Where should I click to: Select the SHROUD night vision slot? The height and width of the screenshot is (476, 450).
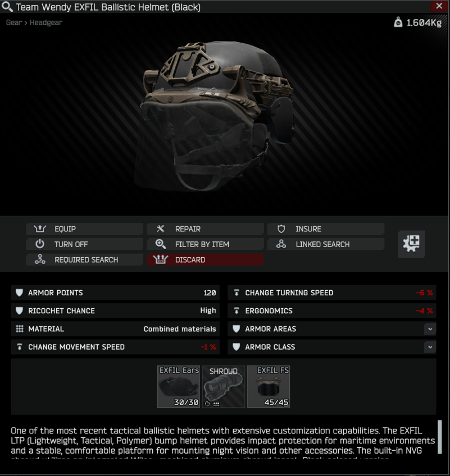[224, 386]
